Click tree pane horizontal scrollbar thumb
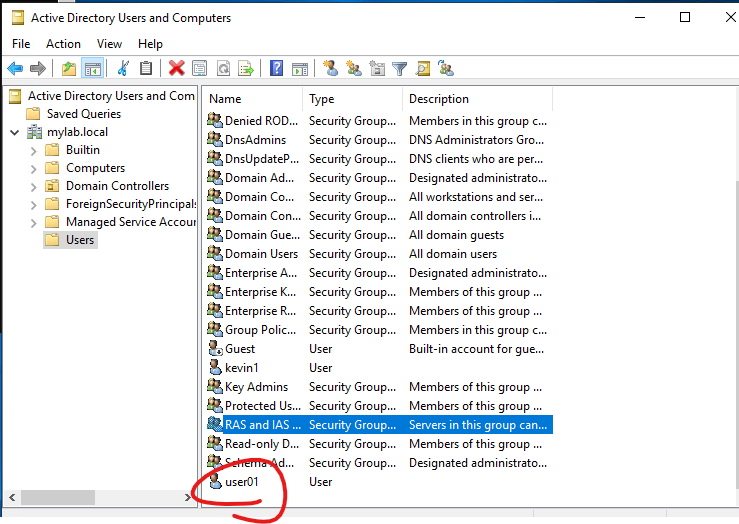Viewport: 739px width, 524px height. click(58, 497)
